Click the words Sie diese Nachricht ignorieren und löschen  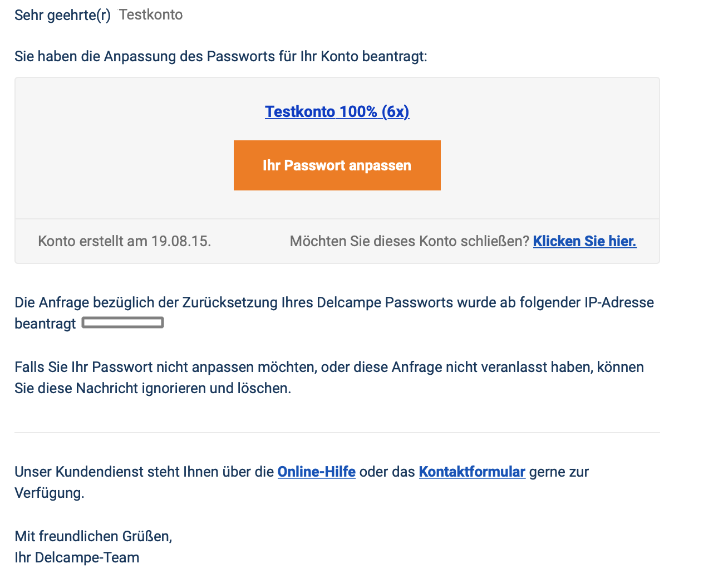tap(153, 388)
